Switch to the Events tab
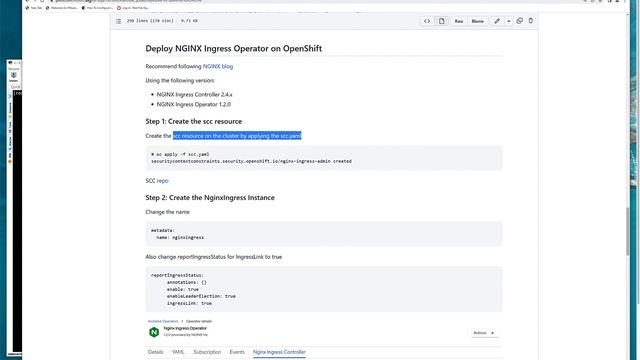 (237, 352)
